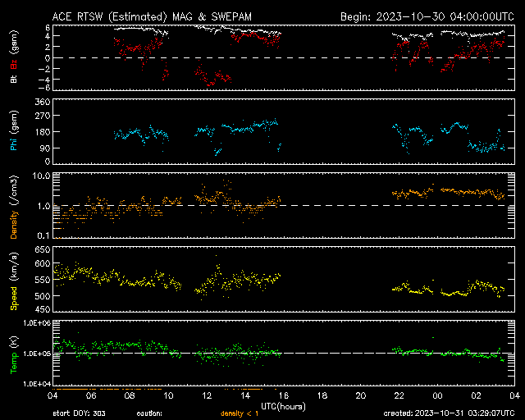Click the 'caution:' label at bottom
The image size is (525, 420).
point(149,413)
